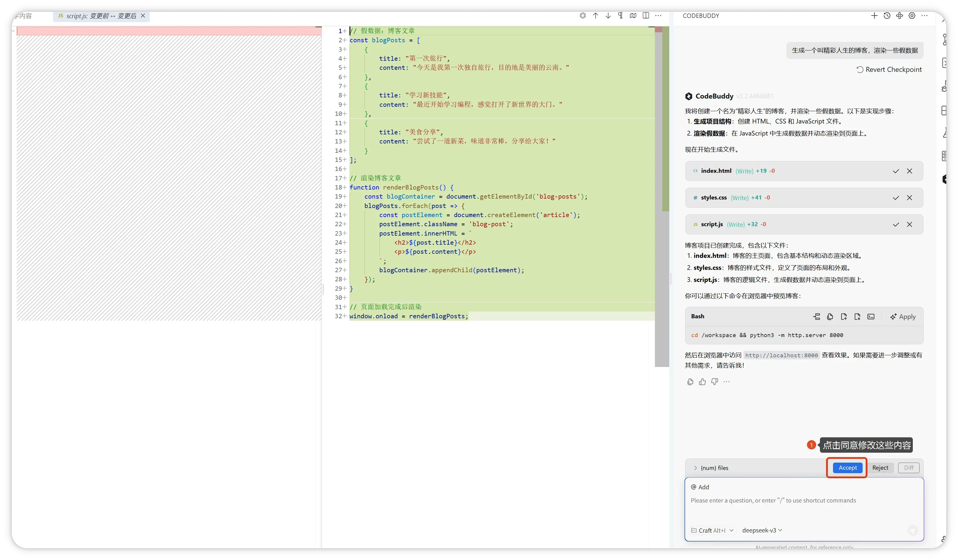The height and width of the screenshot is (560, 958).
Task: Click the blue Accept button
Action: (847, 468)
